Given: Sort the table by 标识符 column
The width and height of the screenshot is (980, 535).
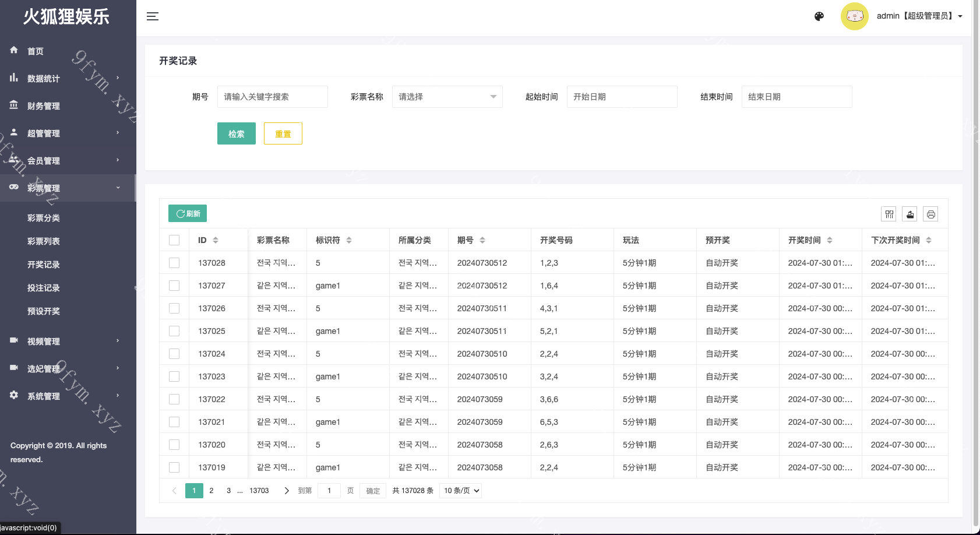Looking at the screenshot, I should coord(349,240).
